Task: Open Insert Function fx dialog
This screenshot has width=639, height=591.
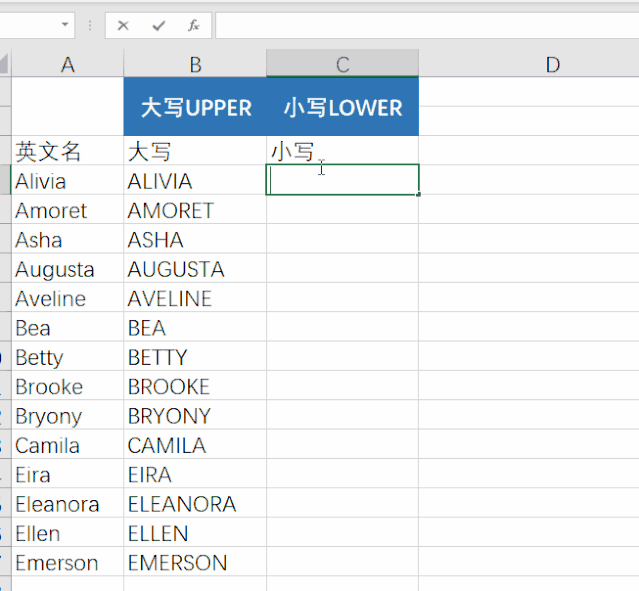Action: pyautogui.click(x=194, y=26)
